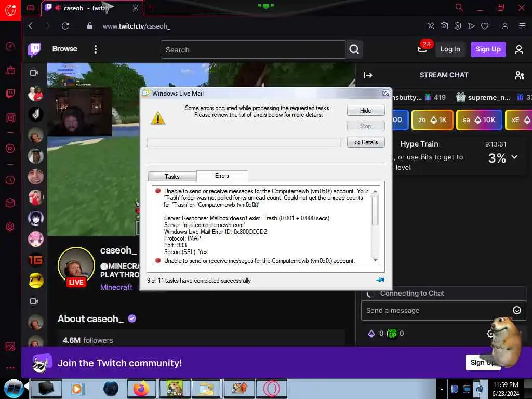This screenshot has width=532, height=399.
Task: Open the Twitch user profile icon
Action: point(519,49)
